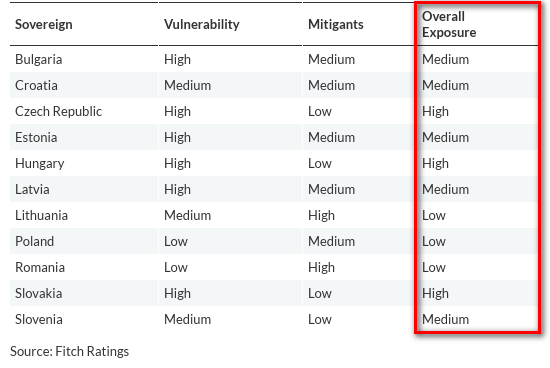The image size is (550, 368).
Task: Click the Vulnerability column header
Action: (x=202, y=25)
